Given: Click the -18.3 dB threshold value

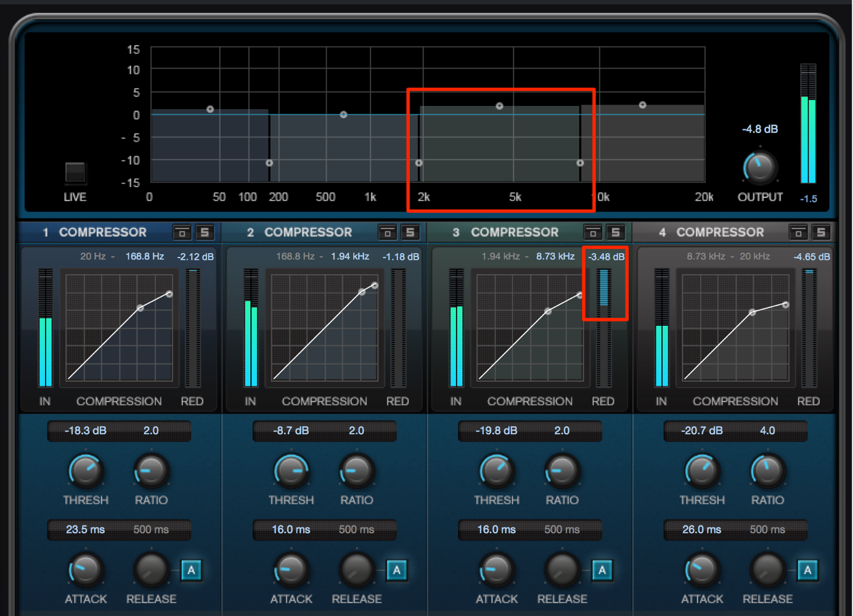Looking at the screenshot, I should (x=86, y=431).
